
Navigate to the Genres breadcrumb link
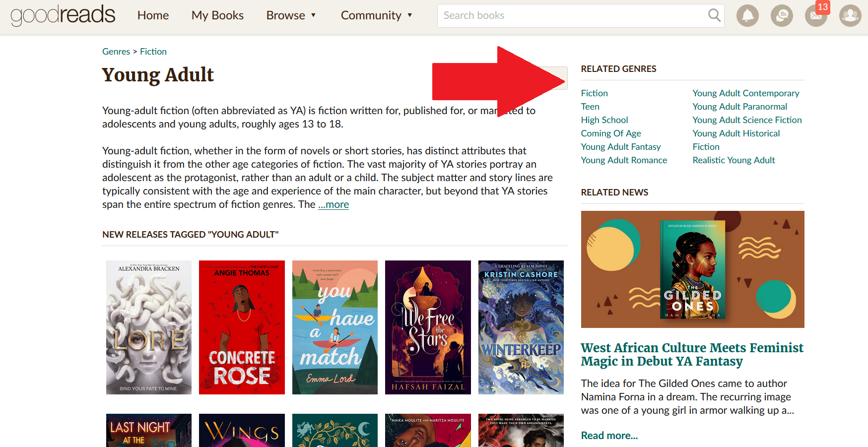tap(116, 51)
